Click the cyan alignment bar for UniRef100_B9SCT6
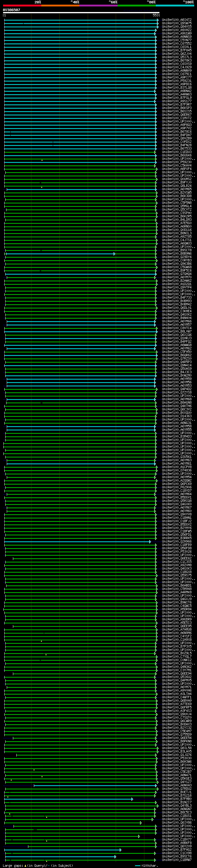197x868 pixels. 61,857
